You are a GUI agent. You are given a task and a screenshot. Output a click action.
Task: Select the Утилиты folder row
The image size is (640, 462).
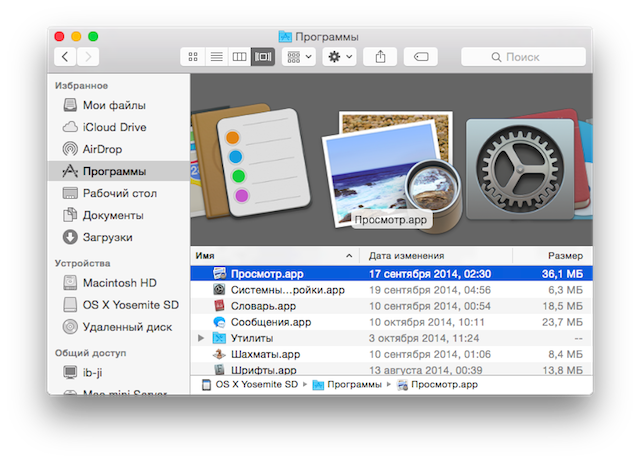point(391,338)
